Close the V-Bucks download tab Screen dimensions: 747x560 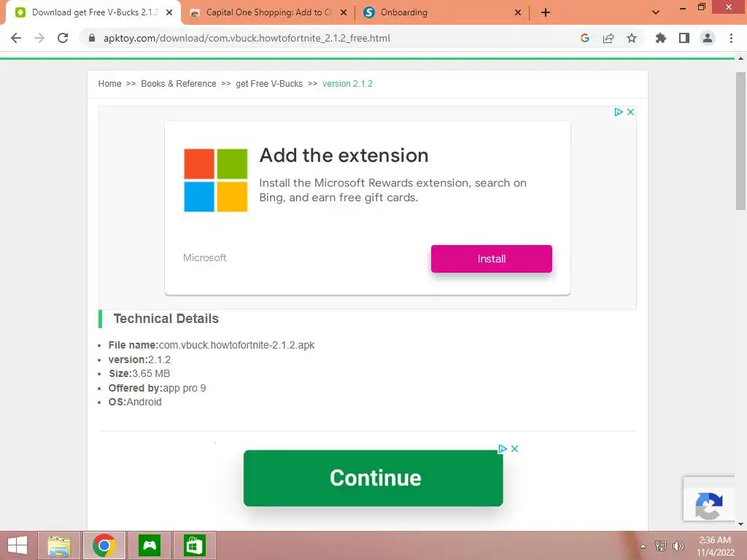[169, 12]
